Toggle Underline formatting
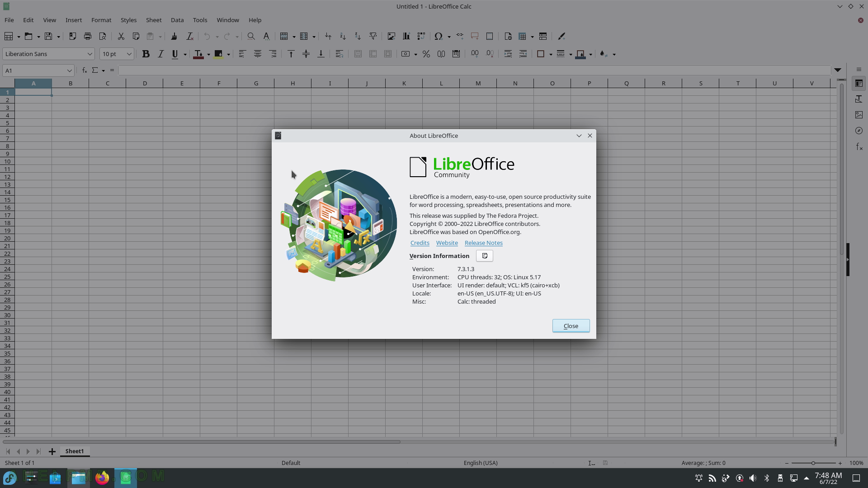The height and width of the screenshot is (488, 868). pos(175,54)
